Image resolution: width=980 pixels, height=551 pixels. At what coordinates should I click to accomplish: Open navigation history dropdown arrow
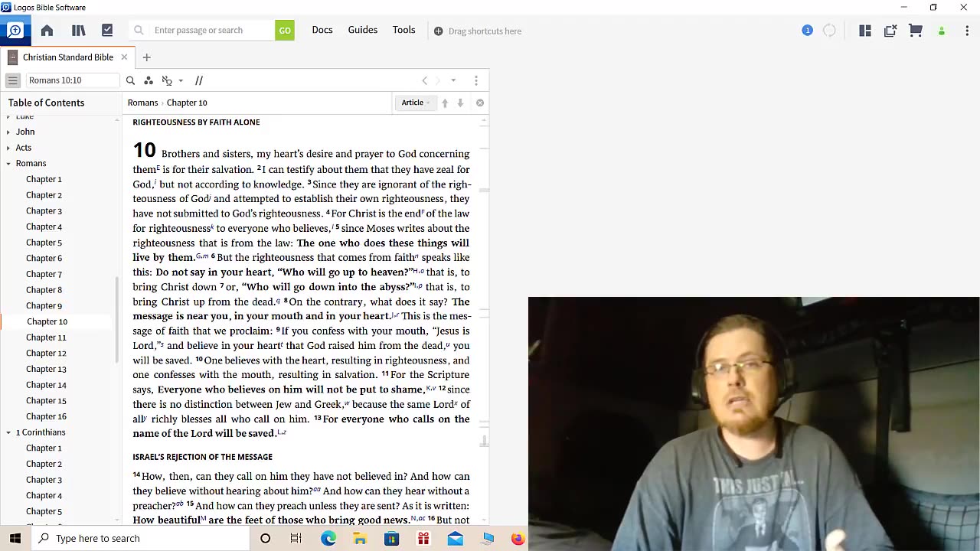pyautogui.click(x=453, y=80)
